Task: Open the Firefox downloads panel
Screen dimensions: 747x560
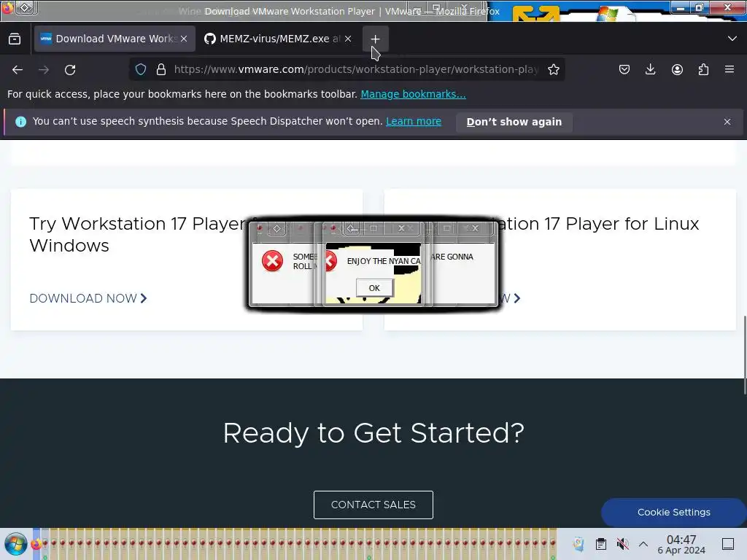Action: coord(650,69)
